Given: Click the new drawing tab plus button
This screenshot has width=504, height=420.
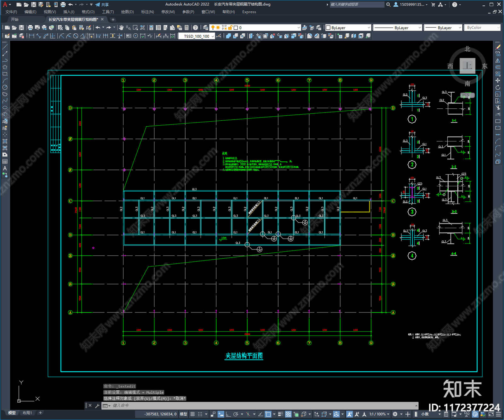Looking at the screenshot, I should pos(113,20).
